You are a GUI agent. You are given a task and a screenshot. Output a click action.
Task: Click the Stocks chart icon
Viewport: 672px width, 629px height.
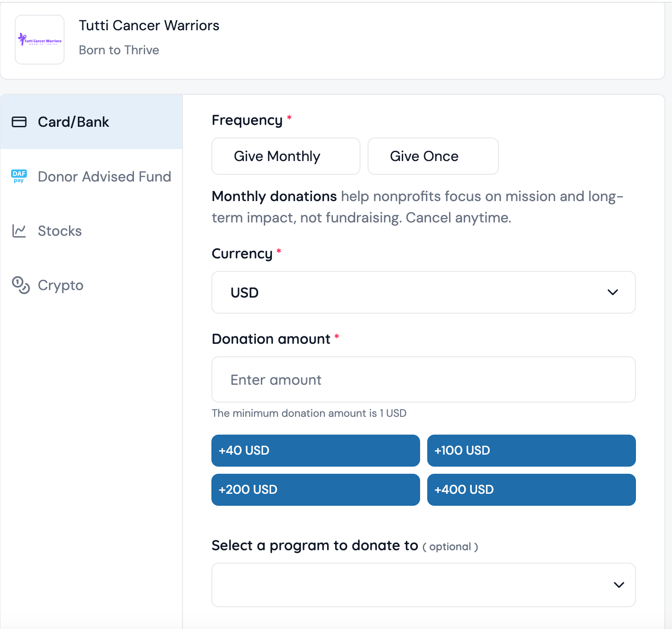(19, 231)
